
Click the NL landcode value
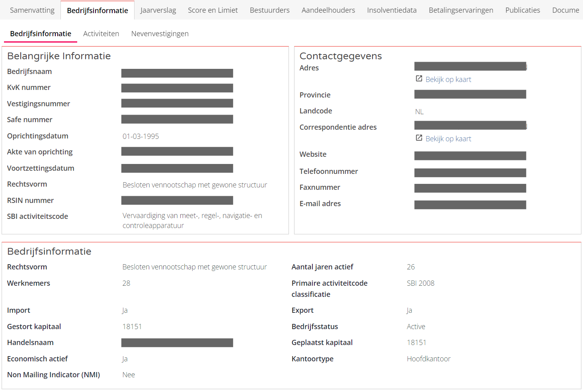tap(419, 112)
